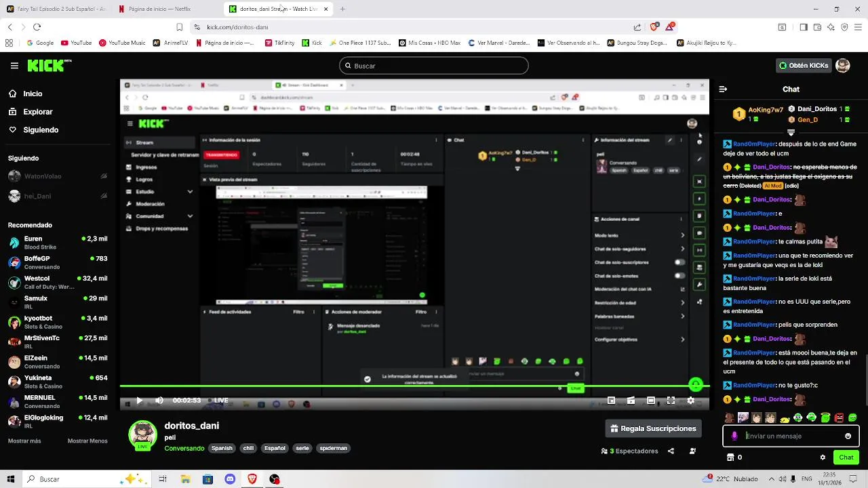Click Mostrar más link

click(24, 441)
